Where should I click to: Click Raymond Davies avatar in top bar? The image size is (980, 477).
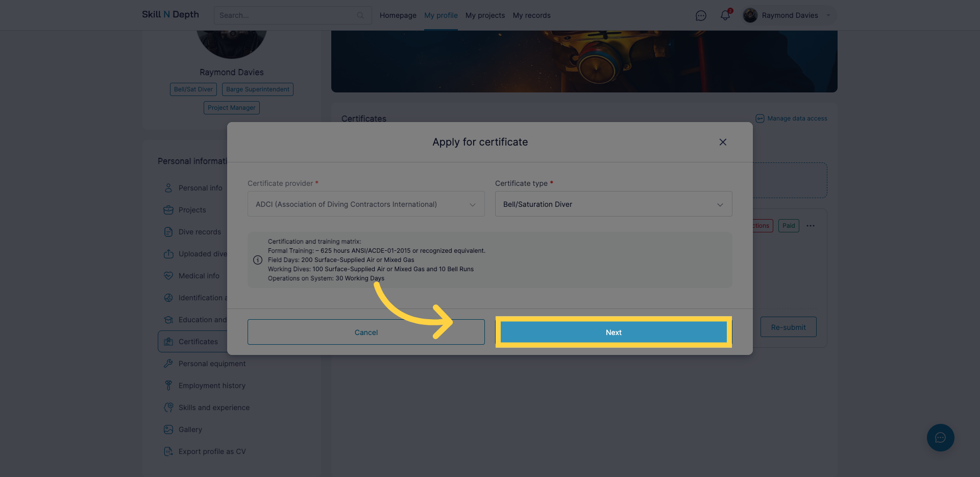tap(750, 15)
